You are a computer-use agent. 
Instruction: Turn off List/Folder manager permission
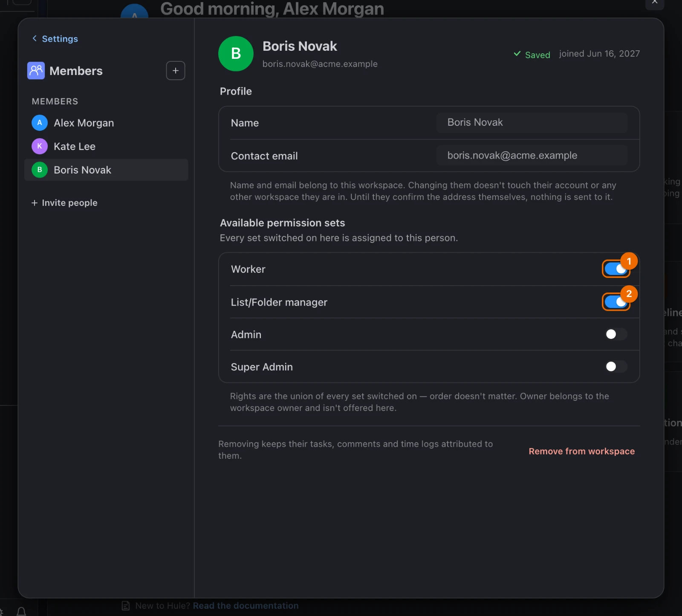point(616,302)
